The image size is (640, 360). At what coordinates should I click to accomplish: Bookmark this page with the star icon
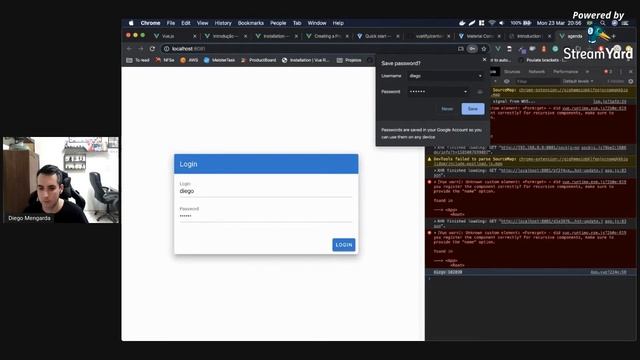coord(484,49)
